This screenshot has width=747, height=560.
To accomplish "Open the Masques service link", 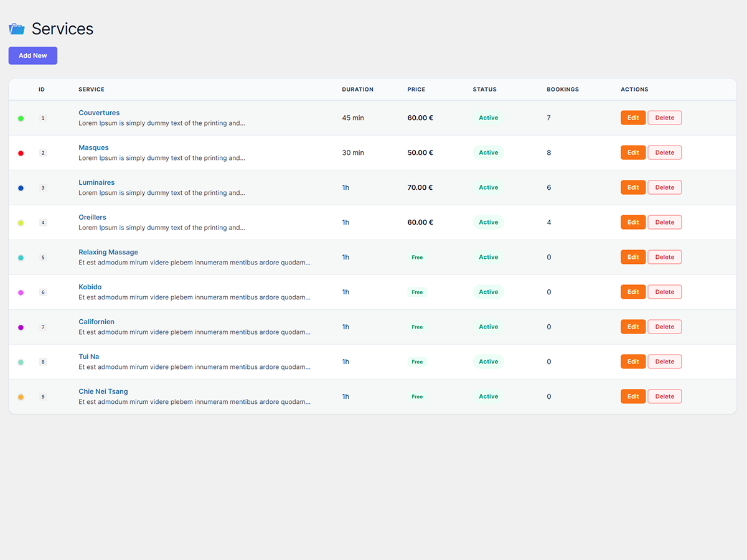I will coord(93,147).
